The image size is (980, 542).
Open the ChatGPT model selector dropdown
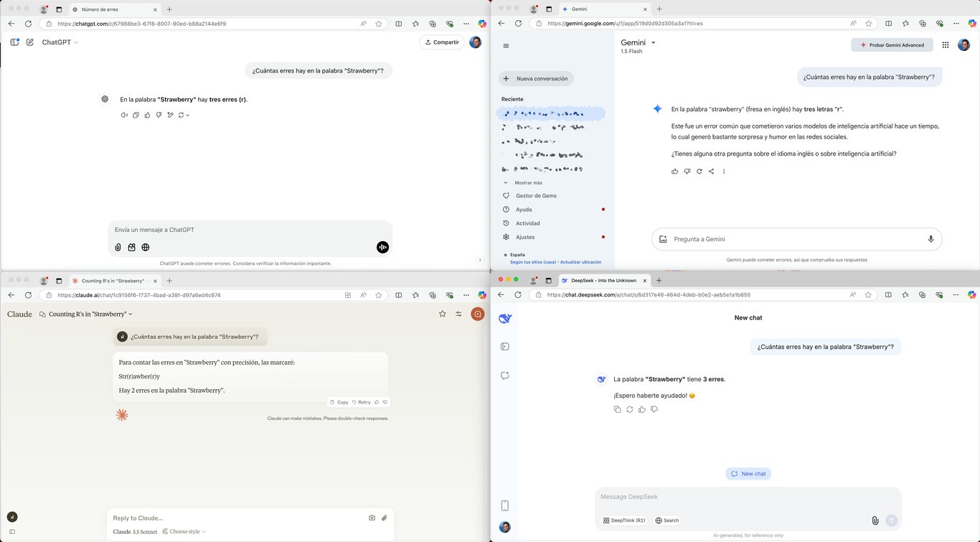pos(60,42)
